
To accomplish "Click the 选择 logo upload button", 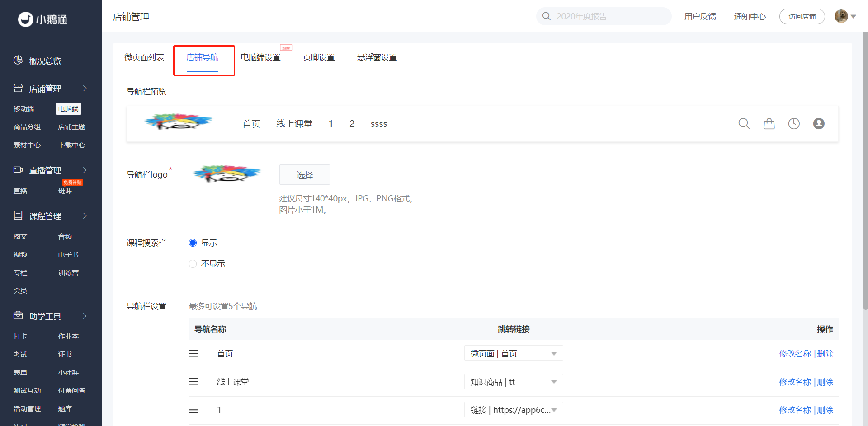I will point(305,175).
